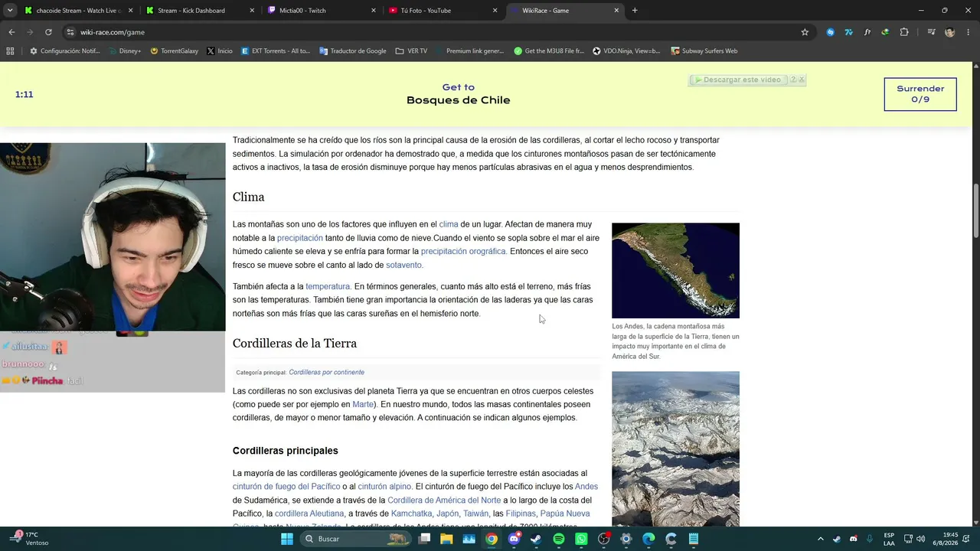
Task: Open the snowy mountains aerial photo thumbnail
Action: [675, 448]
